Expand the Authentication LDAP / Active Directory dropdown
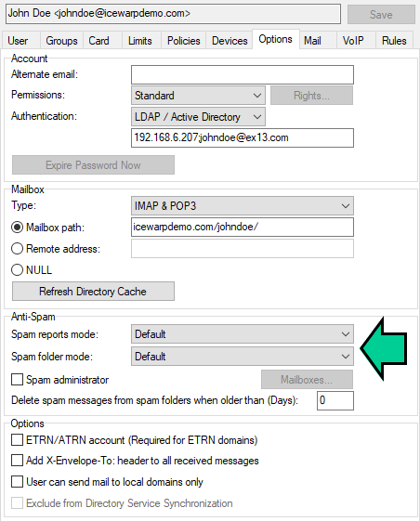The height and width of the screenshot is (521, 420). click(198, 117)
